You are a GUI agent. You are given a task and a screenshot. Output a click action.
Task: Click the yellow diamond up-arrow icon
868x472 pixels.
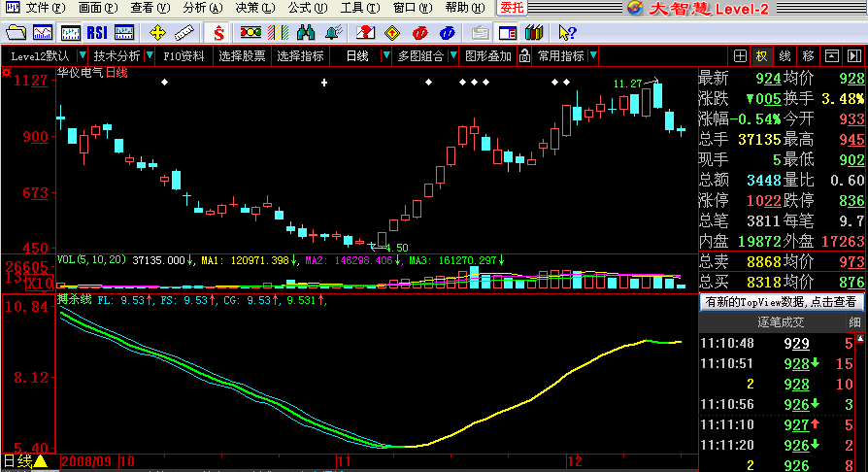392,33
